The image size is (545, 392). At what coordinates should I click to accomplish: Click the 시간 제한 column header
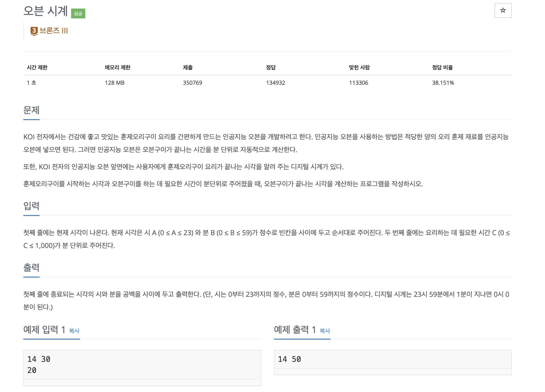click(37, 67)
